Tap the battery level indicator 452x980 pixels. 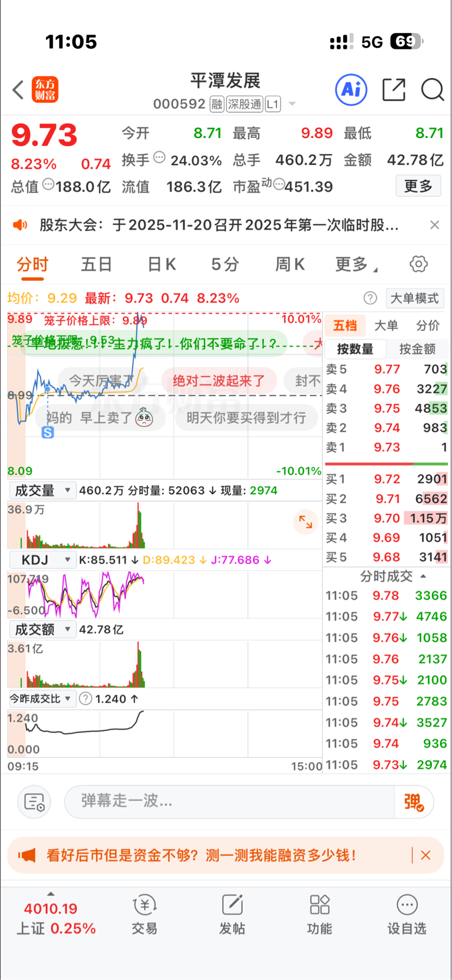pos(406,41)
